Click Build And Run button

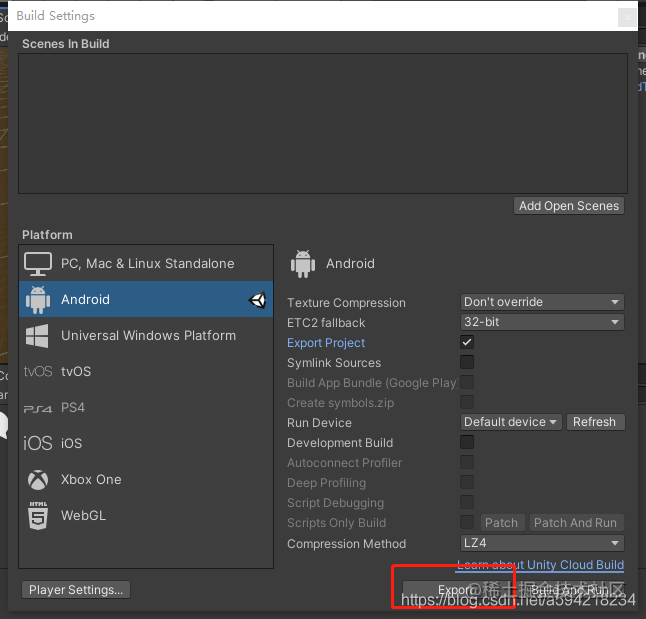[x=570, y=590]
